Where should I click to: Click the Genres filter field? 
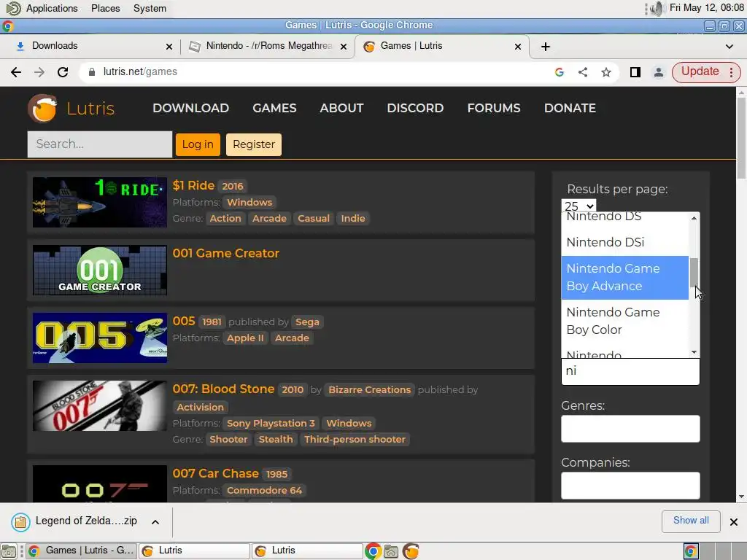[x=630, y=429]
